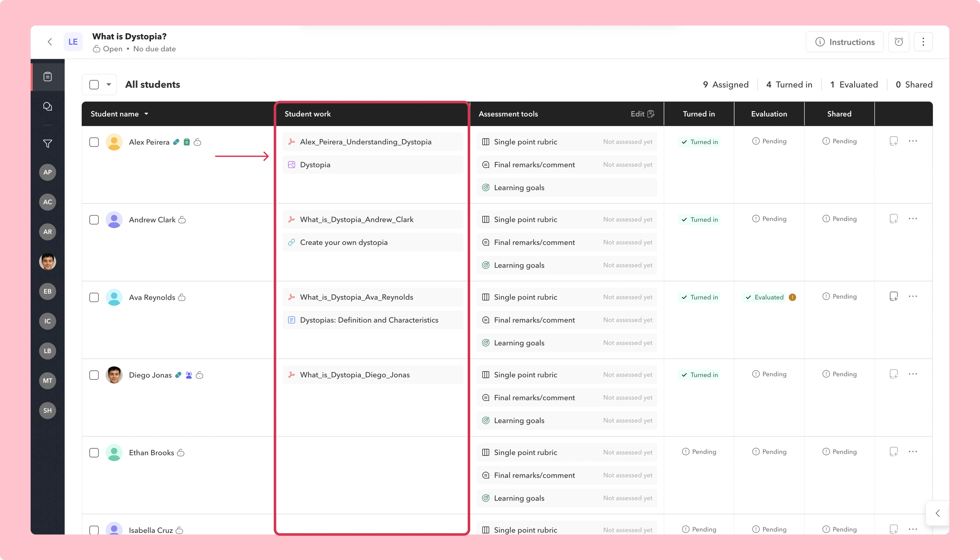
Task: Open Dystopias: Definition and Characteristics document
Action: tap(373, 320)
